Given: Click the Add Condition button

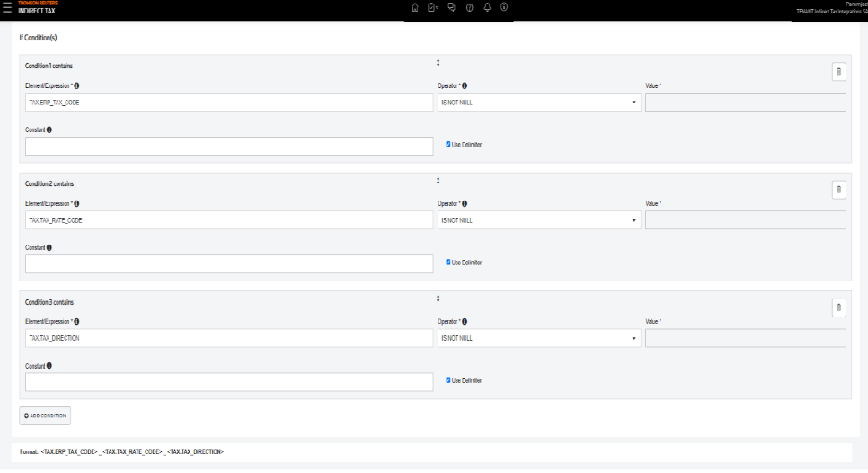Looking at the screenshot, I should pos(45,415).
